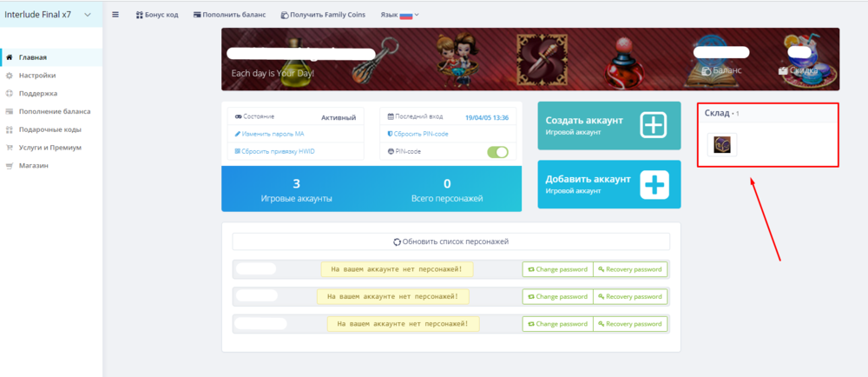Open Настройки in the sidebar

click(36, 76)
